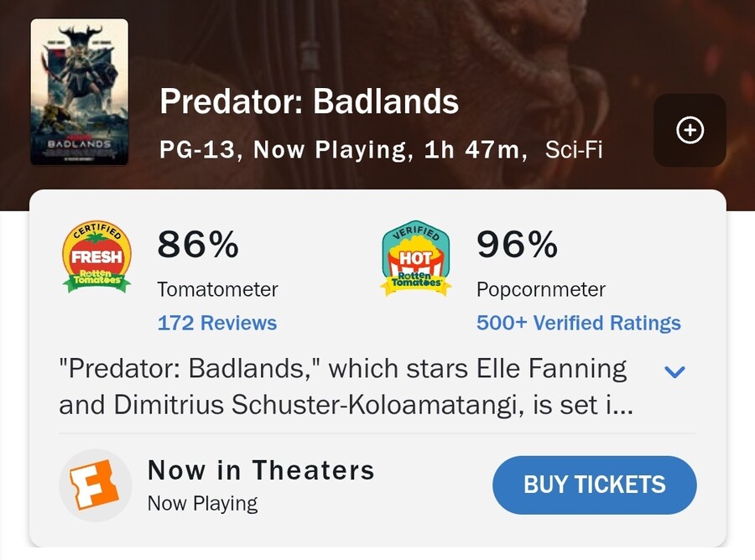Click the Fandango ticket logo icon
Image resolution: width=755 pixels, height=560 pixels.
pyautogui.click(x=95, y=486)
